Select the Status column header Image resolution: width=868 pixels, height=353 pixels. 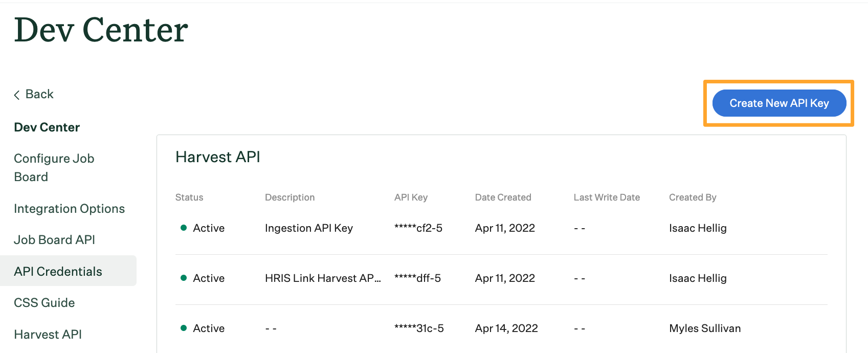click(189, 197)
